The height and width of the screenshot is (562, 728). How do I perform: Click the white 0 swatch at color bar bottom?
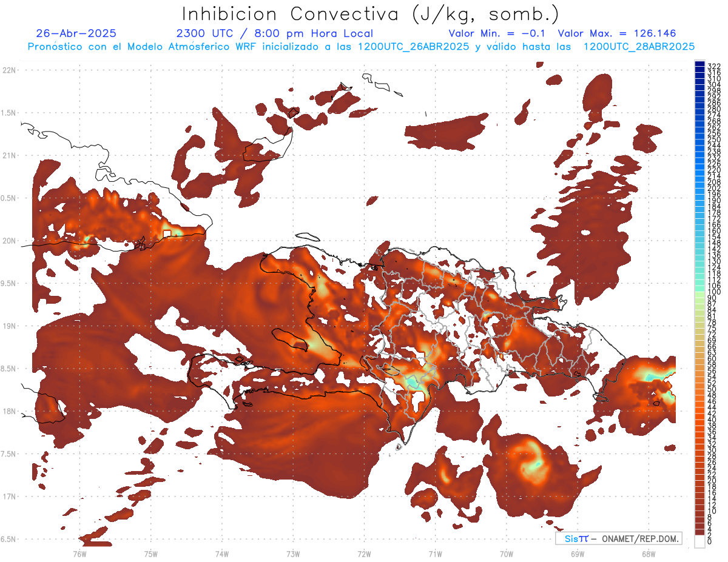click(700, 541)
